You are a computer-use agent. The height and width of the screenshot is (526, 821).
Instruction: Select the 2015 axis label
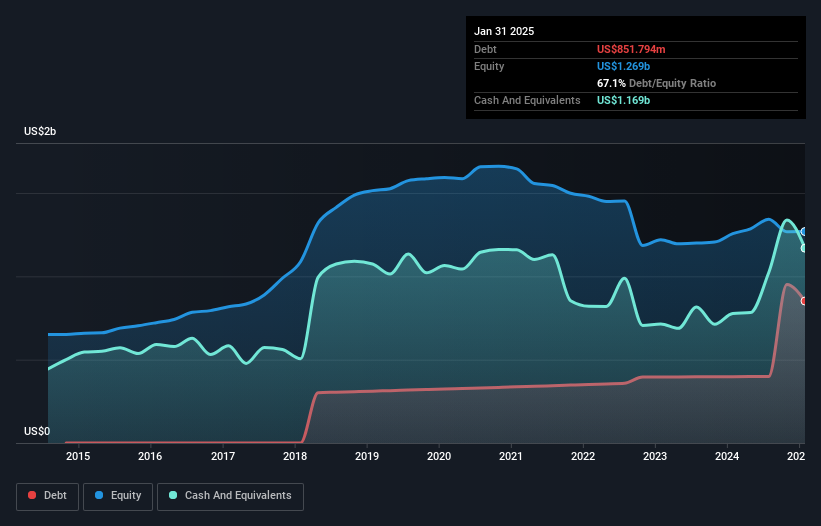78,456
